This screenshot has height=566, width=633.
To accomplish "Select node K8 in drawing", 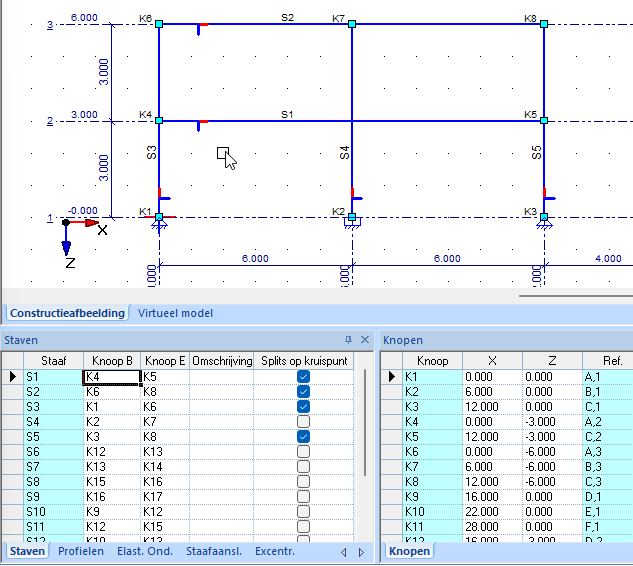I will 544,24.
